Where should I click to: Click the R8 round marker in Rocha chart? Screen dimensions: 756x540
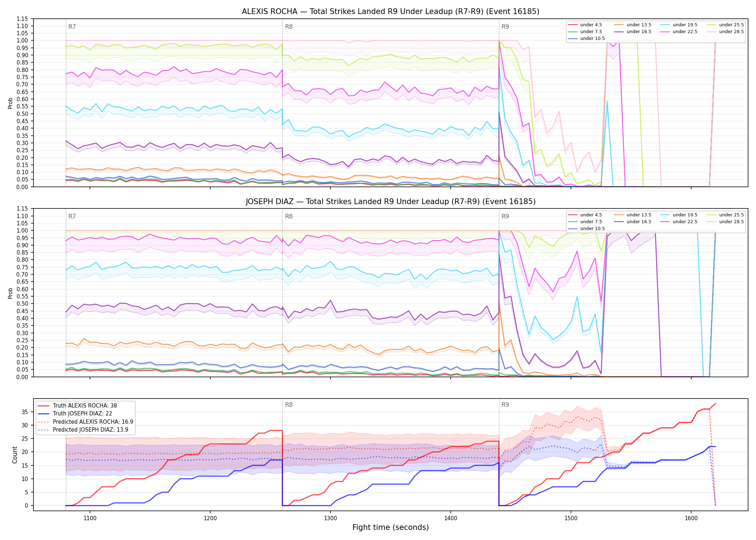coord(289,27)
